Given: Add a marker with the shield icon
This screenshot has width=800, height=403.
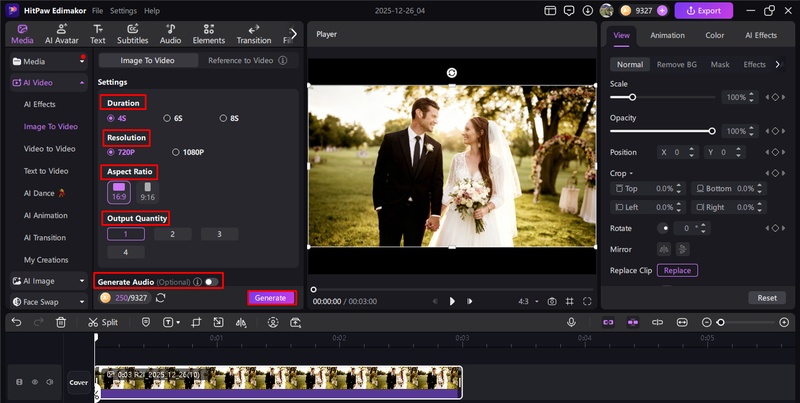Looking at the screenshot, I should tap(145, 322).
